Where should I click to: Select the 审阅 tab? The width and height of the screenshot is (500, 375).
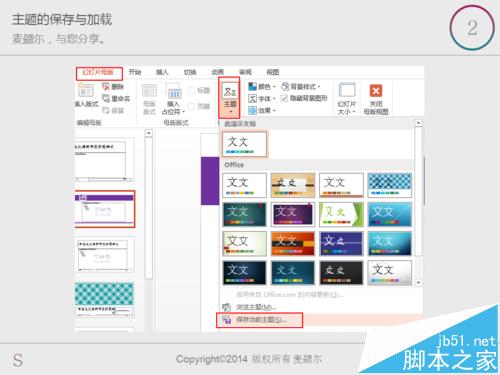pyautogui.click(x=245, y=72)
